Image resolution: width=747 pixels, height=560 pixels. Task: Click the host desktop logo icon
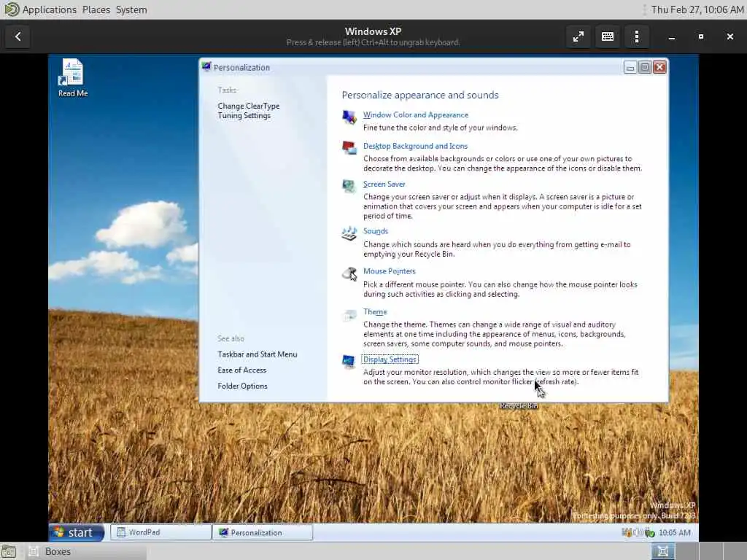coord(10,9)
